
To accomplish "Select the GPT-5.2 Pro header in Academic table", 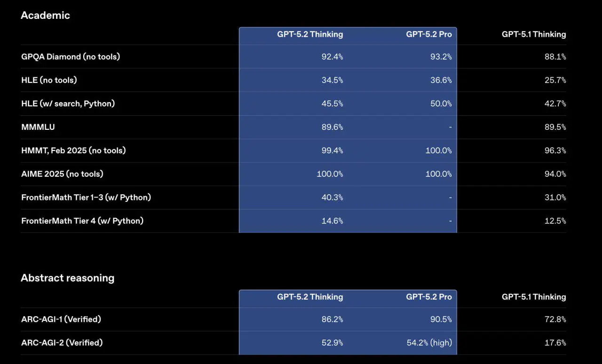I will pos(429,34).
